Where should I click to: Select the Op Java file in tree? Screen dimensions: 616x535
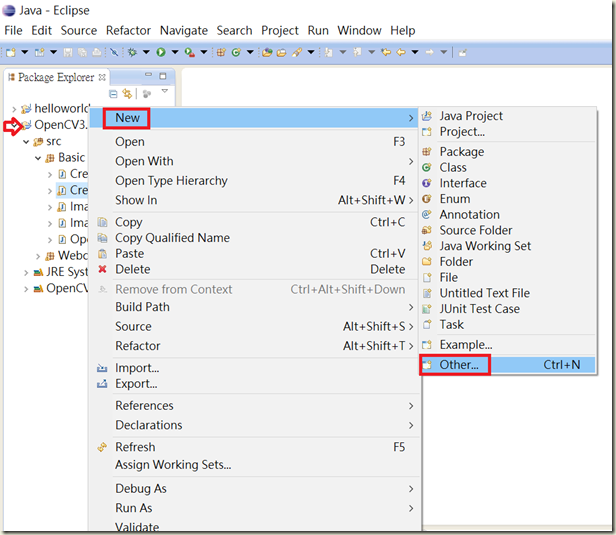pos(73,239)
